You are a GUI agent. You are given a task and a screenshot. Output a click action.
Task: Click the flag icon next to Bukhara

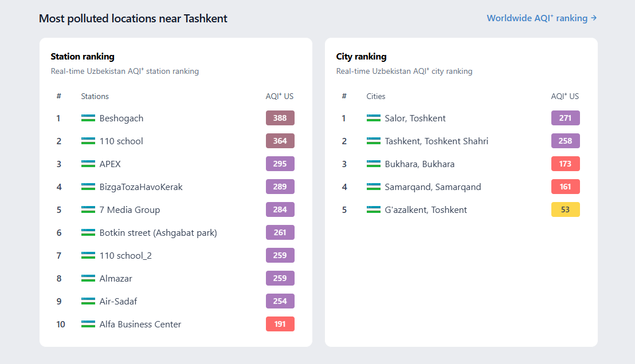tap(373, 164)
